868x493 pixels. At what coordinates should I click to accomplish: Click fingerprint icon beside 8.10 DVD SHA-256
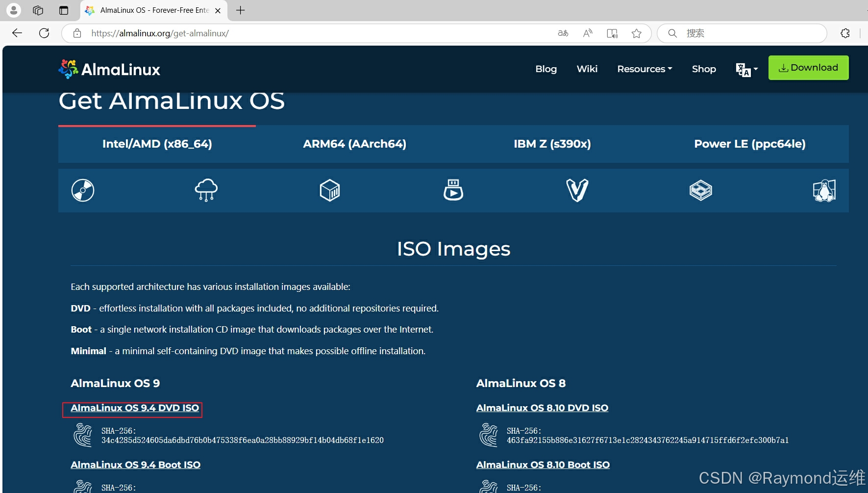coord(489,435)
